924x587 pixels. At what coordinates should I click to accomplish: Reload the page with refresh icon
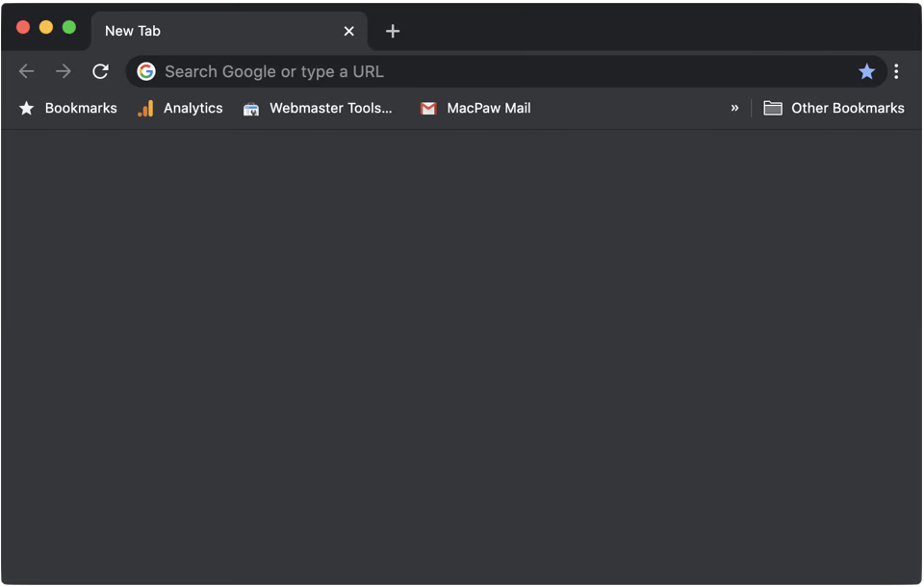[100, 71]
